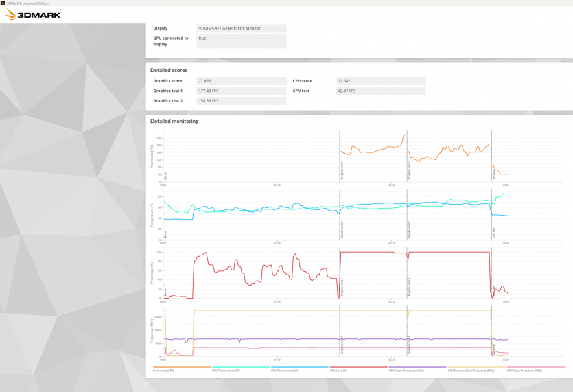Screen dimensions: 573x392
Task: Click the 3DMark Professional Edition title bar icon
Action: pos(3,3)
